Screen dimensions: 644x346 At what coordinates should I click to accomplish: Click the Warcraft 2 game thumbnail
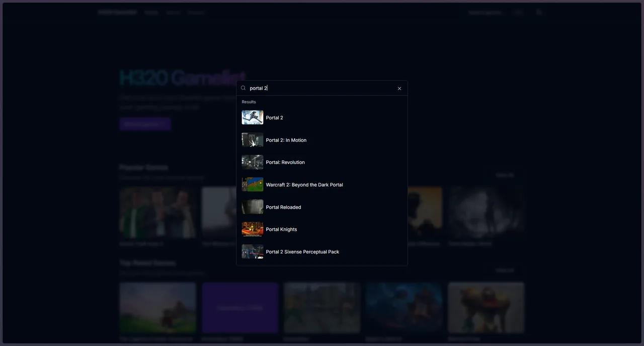point(253,185)
